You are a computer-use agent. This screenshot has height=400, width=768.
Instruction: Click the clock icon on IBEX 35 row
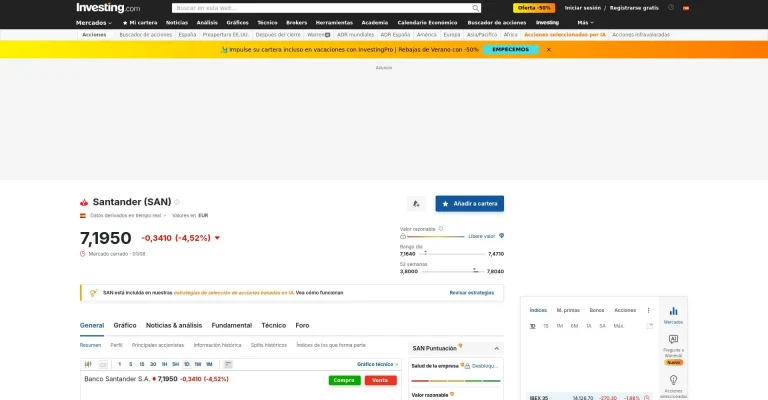[647, 398]
